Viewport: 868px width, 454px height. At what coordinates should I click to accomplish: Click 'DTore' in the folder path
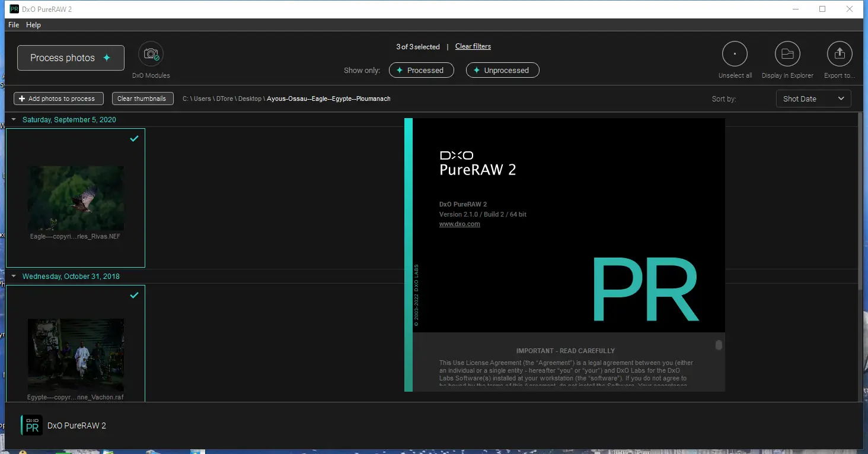click(224, 99)
